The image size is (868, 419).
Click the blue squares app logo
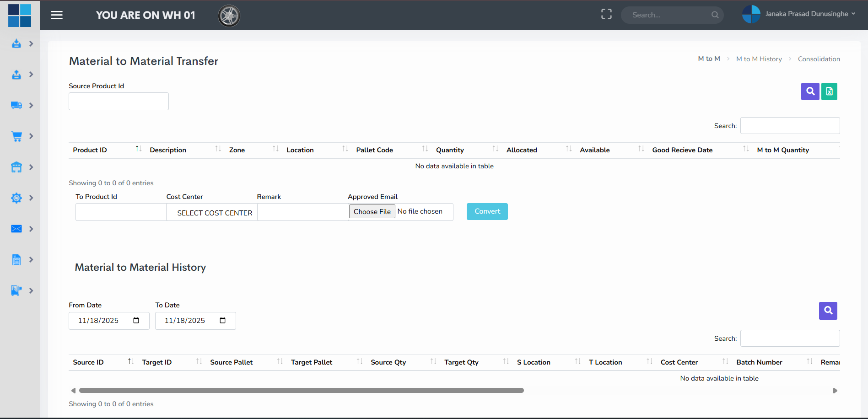(20, 16)
